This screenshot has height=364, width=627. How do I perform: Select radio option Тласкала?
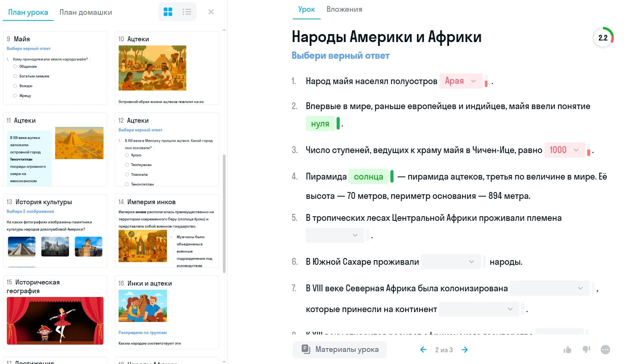[x=127, y=175]
